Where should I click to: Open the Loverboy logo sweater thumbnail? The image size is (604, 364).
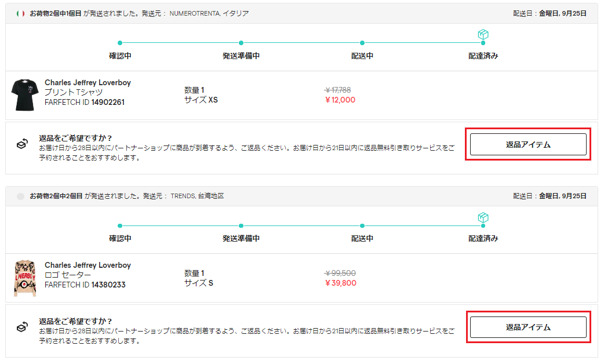(25, 278)
